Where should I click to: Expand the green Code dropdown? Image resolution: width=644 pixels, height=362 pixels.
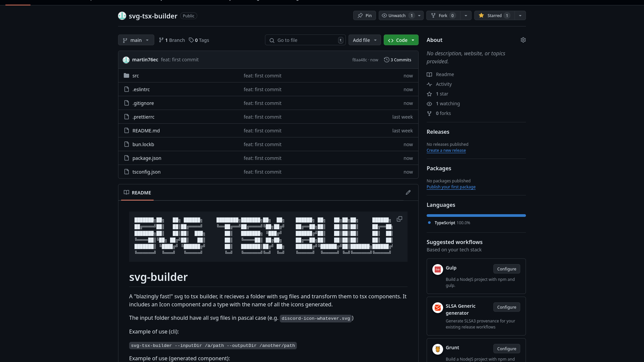(401, 40)
